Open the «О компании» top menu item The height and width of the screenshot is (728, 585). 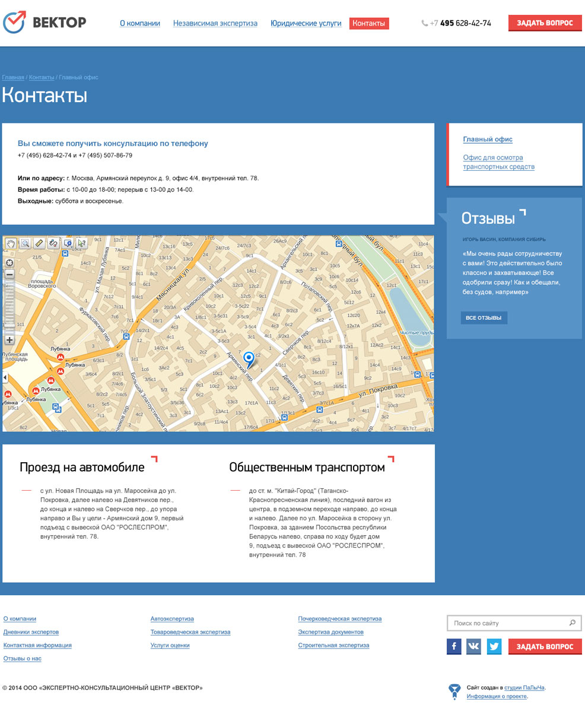click(140, 24)
